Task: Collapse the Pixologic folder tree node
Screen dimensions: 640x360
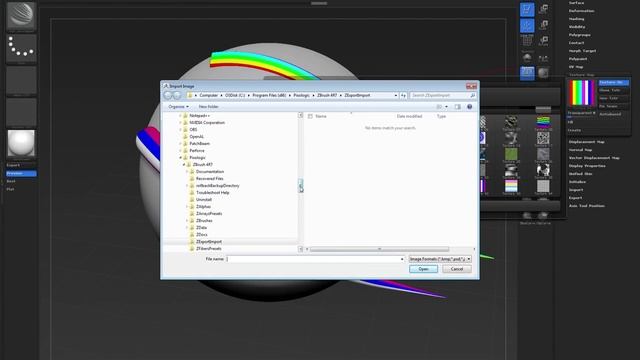Action: pos(180,158)
